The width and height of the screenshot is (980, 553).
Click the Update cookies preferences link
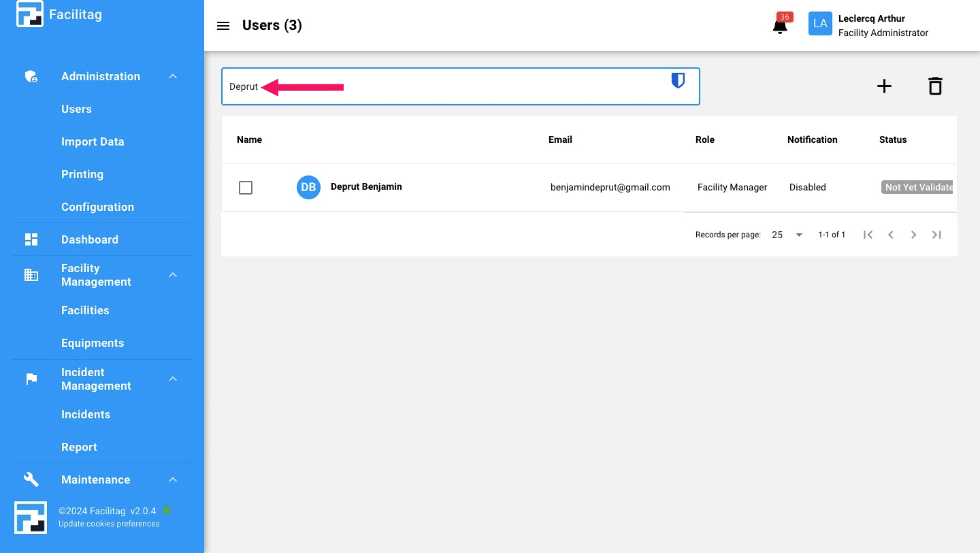click(x=109, y=524)
